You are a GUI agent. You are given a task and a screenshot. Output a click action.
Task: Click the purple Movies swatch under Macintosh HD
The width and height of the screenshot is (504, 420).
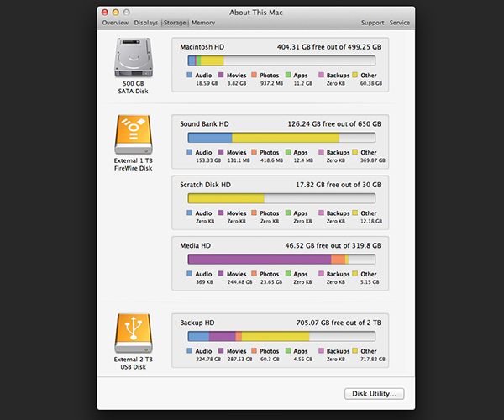point(221,75)
